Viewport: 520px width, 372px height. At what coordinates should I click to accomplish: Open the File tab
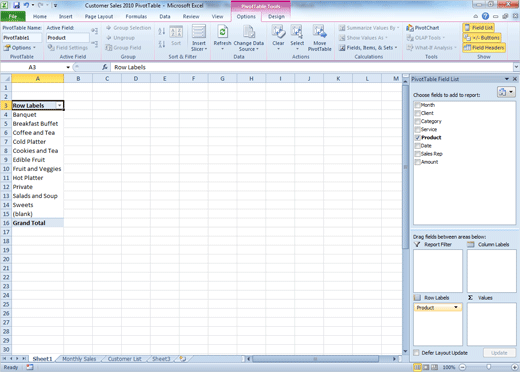coord(13,16)
